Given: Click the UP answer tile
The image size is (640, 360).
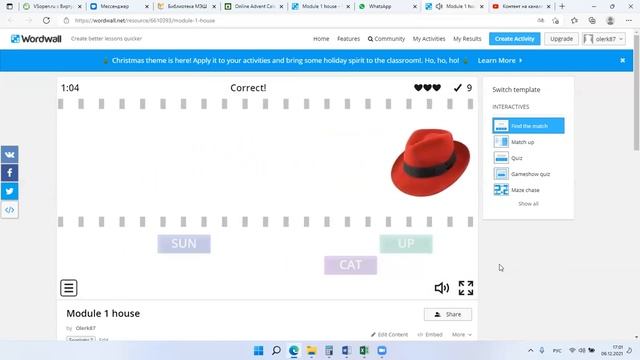Looking at the screenshot, I should pyautogui.click(x=406, y=244).
